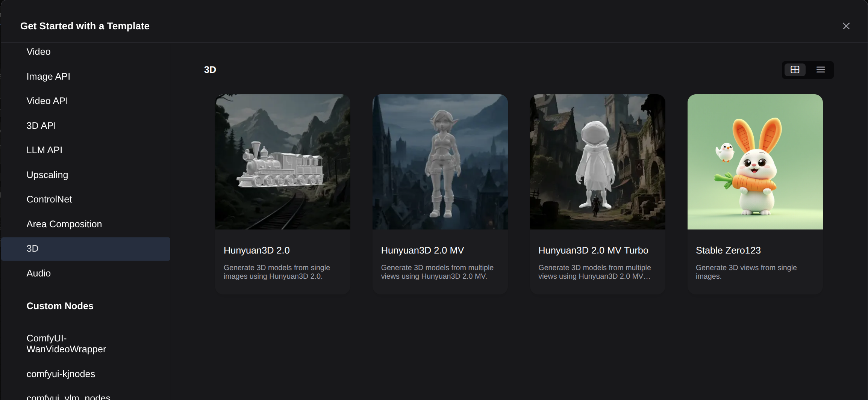Screen dimensions: 868x400
Task: Click the Hunyuan3D 2.0 template title
Action: point(257,251)
